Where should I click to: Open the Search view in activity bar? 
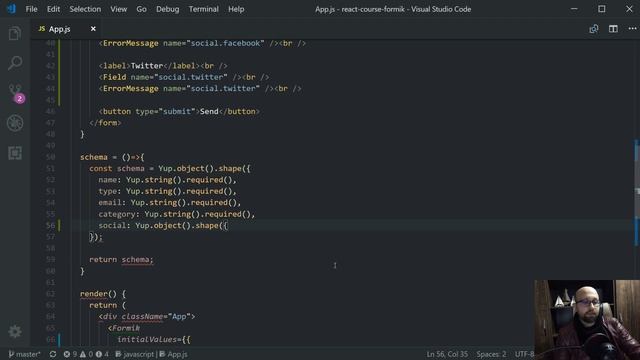[15, 63]
